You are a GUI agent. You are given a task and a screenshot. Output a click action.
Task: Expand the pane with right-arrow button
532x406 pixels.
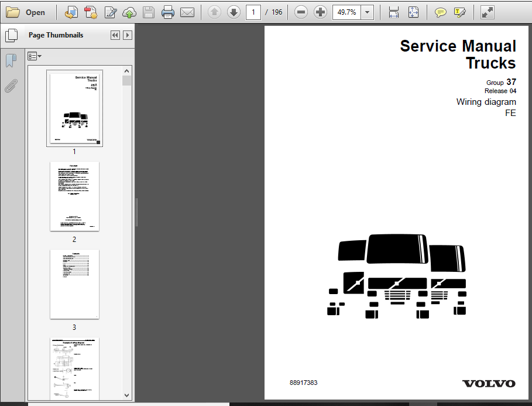pos(128,35)
